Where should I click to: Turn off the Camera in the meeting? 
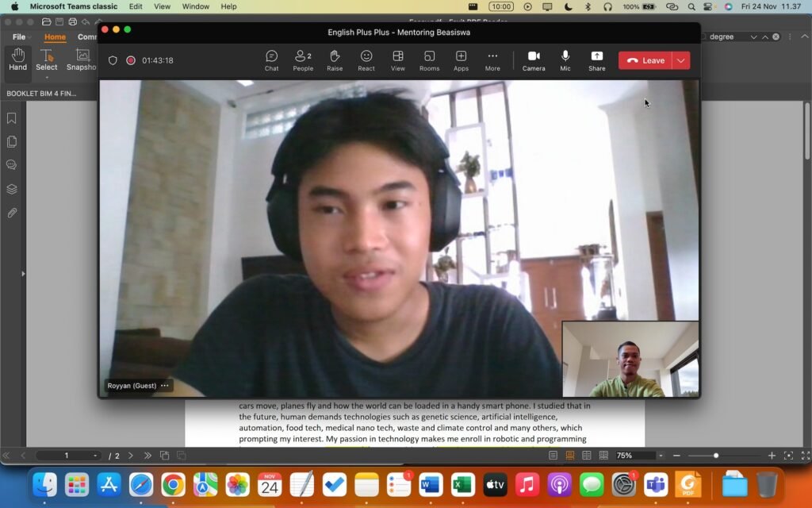tap(534, 60)
